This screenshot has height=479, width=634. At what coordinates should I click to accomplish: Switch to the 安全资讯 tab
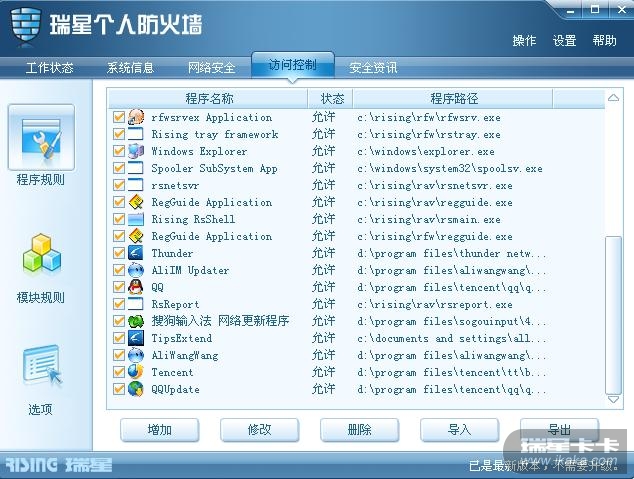point(373,68)
